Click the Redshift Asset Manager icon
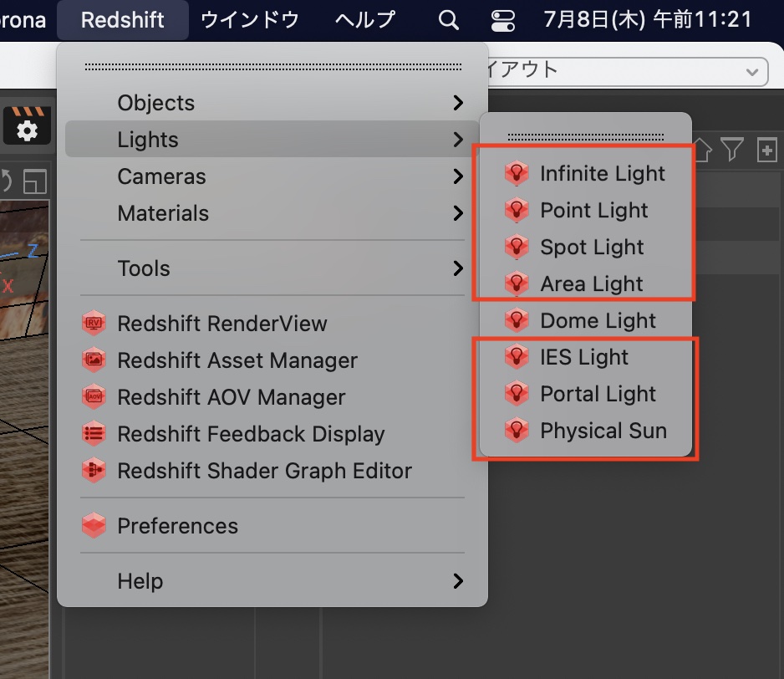Viewport: 784px width, 679px height. coord(94,360)
